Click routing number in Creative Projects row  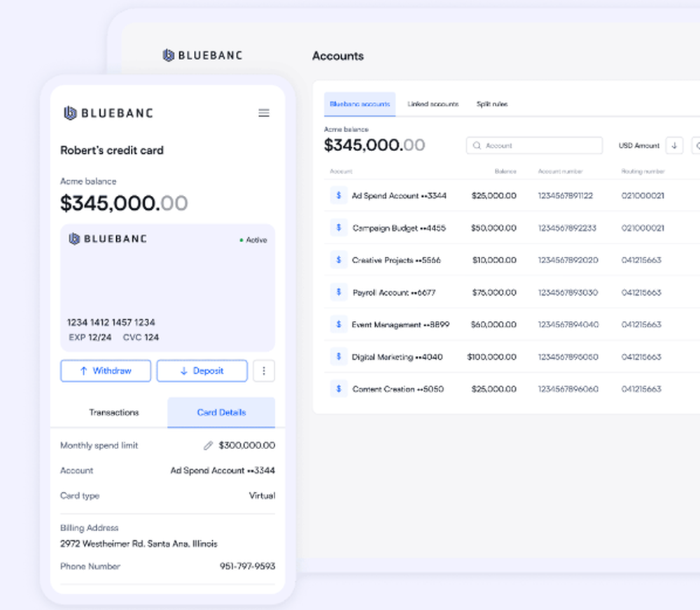[641, 260]
